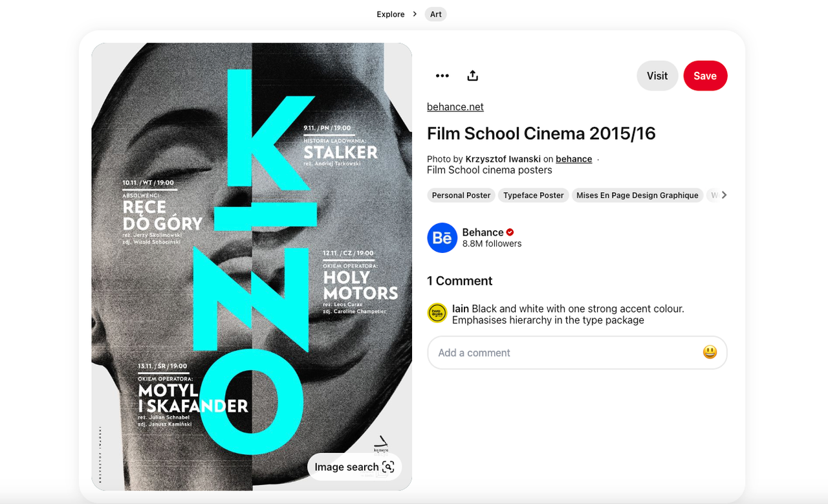
Task: Open the behance.net source link
Action: (455, 107)
